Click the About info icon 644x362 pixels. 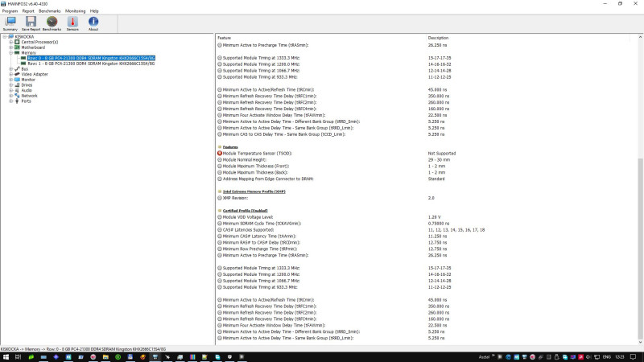point(93,23)
